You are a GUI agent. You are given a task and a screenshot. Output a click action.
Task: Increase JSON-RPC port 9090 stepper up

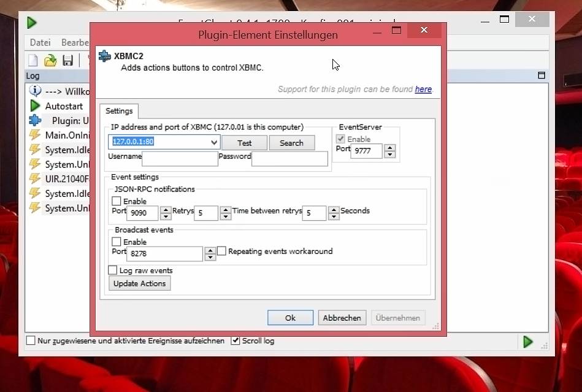[166, 209]
